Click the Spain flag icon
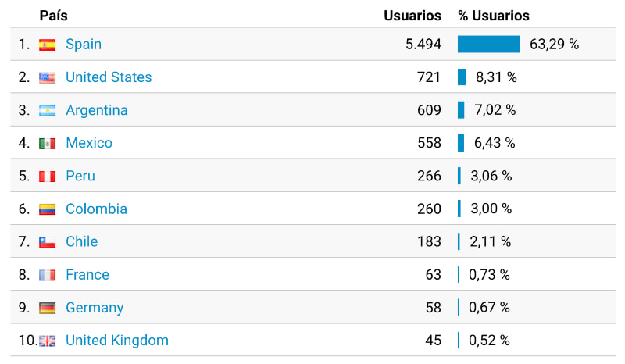 point(47,45)
